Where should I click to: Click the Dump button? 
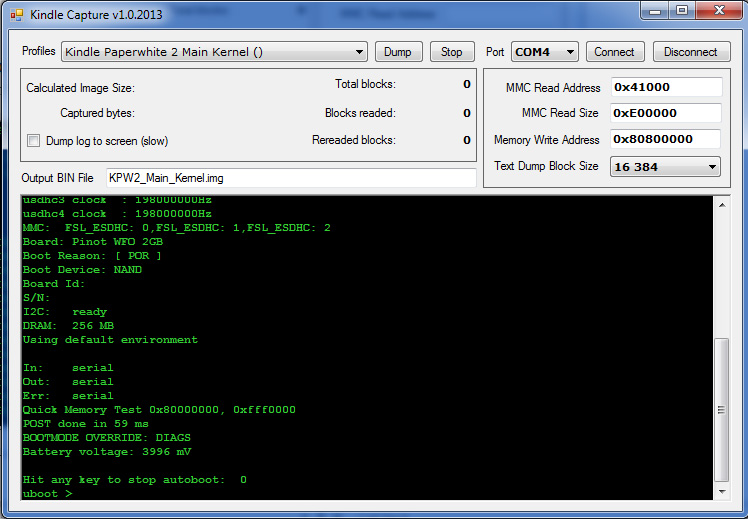click(398, 52)
